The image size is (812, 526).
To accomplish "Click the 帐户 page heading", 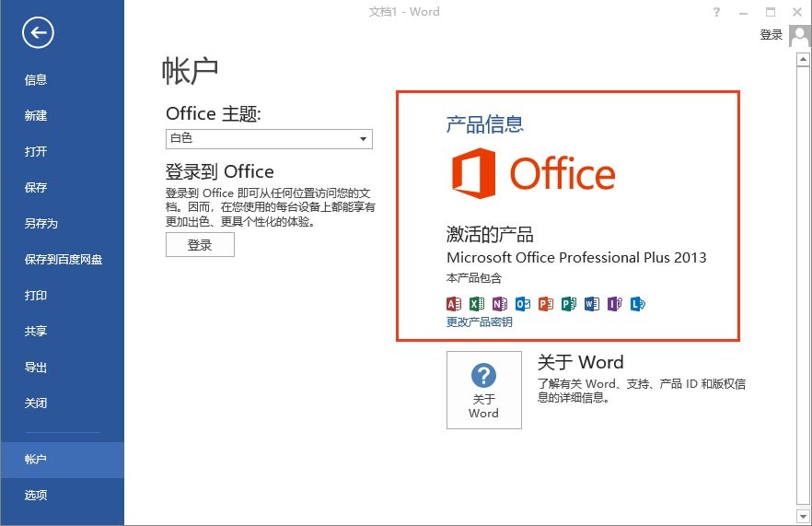I will 190,71.
